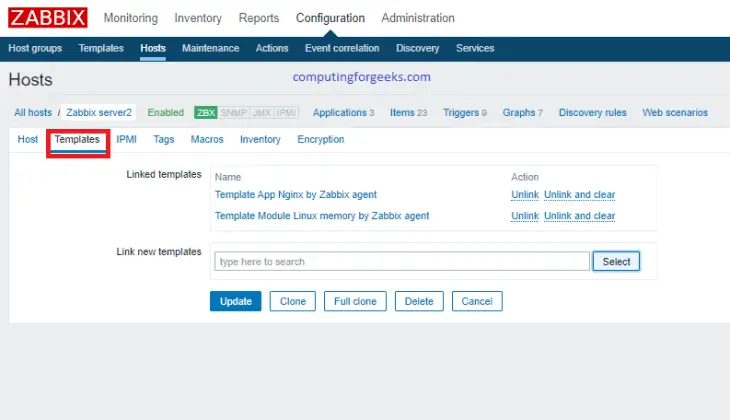
Task: Navigate to the Maintenance section
Action: (x=210, y=48)
